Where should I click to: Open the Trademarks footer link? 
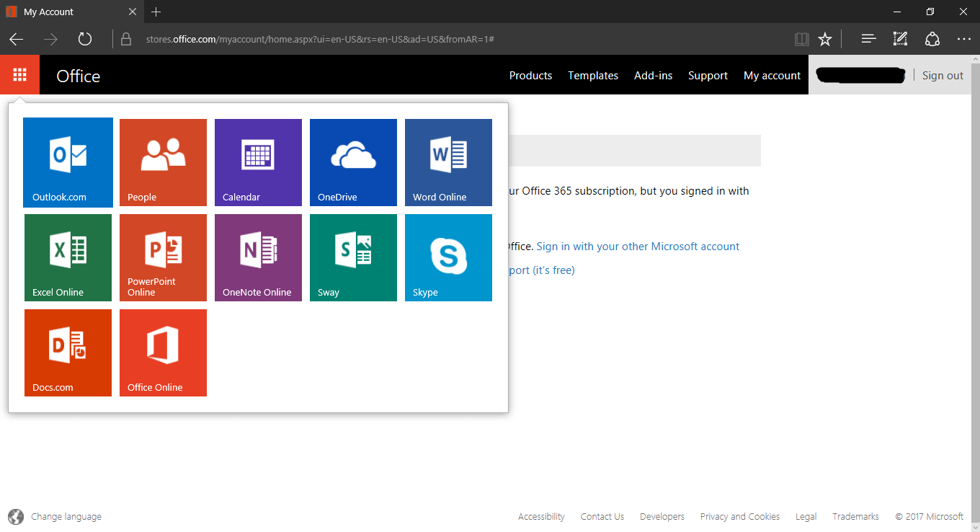[x=855, y=516]
